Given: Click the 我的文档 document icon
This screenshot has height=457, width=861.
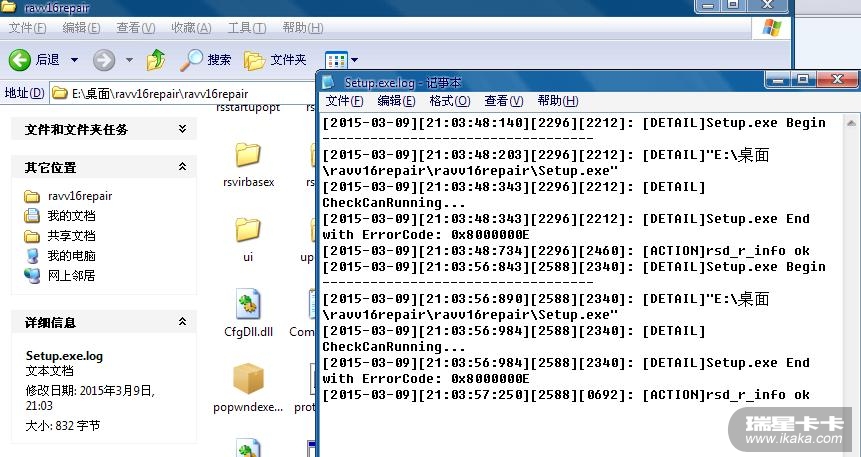Looking at the screenshot, I should coord(32,216).
